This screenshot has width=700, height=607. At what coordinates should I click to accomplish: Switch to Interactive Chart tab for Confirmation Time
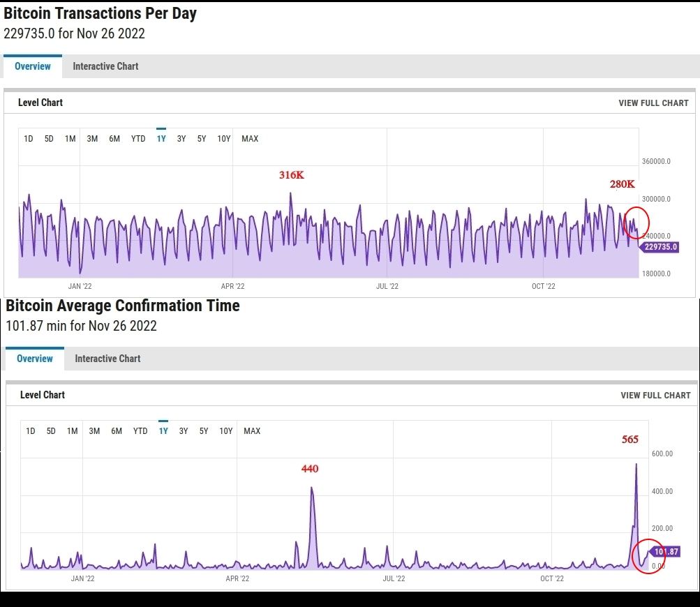[x=107, y=359]
